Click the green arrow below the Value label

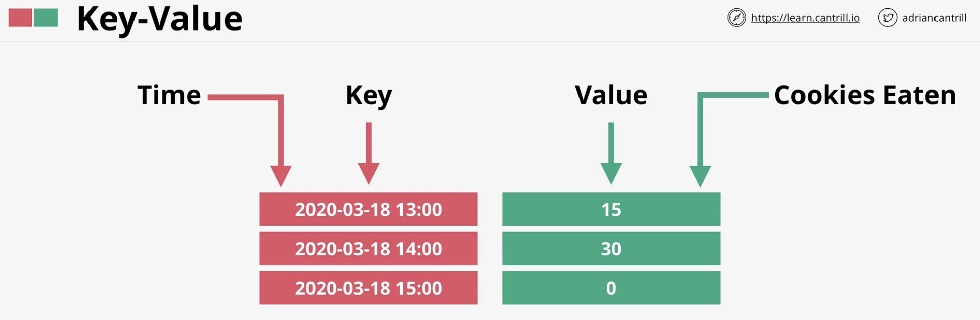[x=611, y=153]
